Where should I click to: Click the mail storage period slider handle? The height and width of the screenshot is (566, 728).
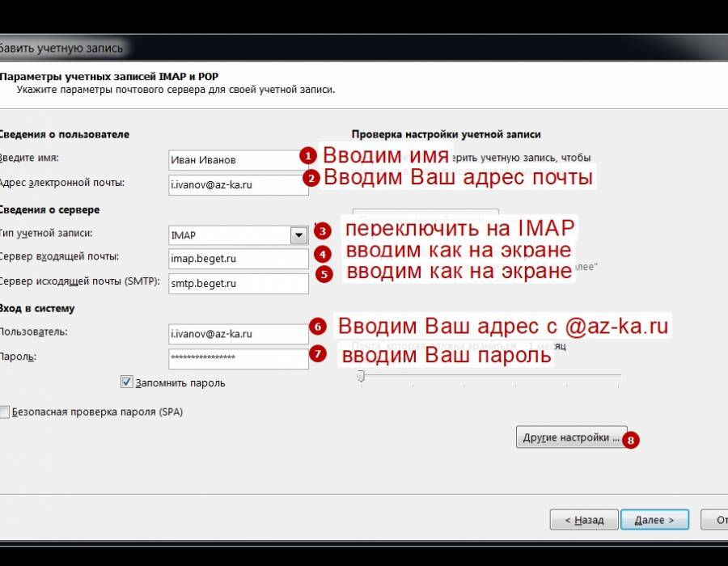[x=361, y=376]
